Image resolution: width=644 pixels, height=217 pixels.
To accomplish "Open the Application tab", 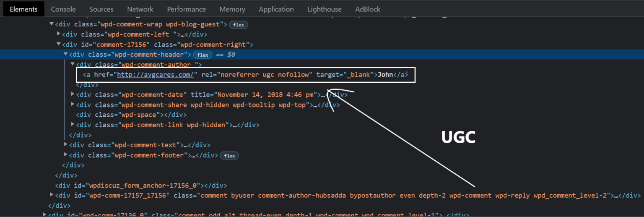I will (276, 9).
